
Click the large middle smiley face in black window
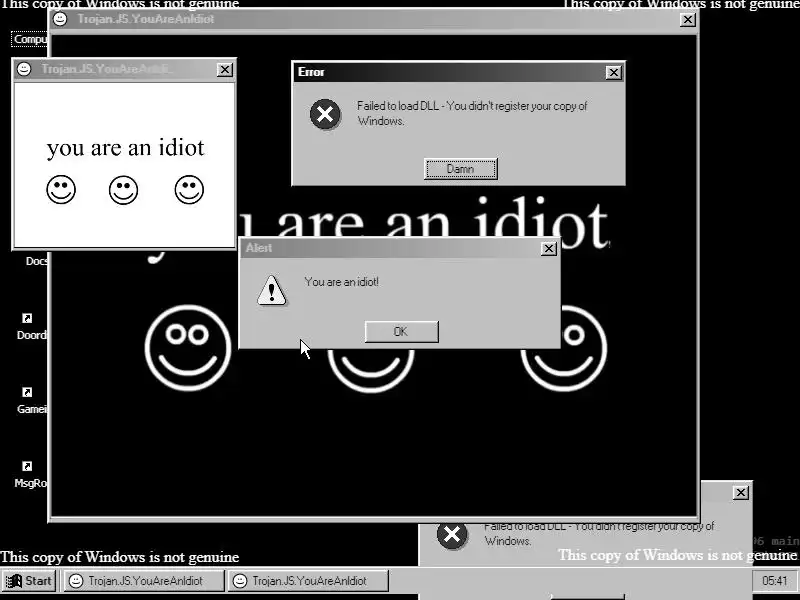point(371,371)
